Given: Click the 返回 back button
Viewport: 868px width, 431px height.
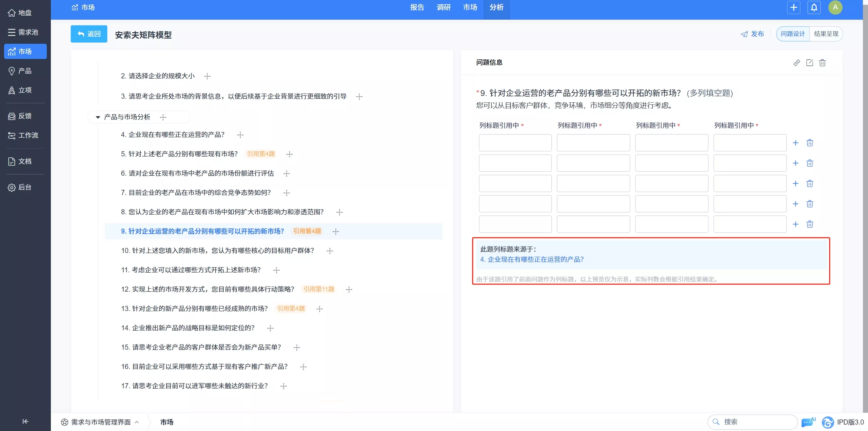Looking at the screenshot, I should tap(89, 34).
